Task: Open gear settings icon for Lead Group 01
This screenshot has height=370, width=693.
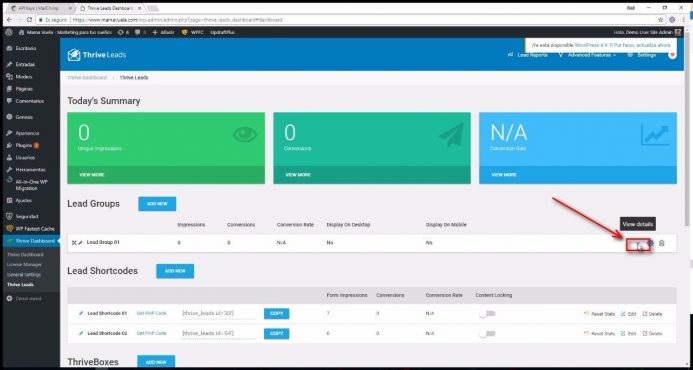Action: point(651,243)
